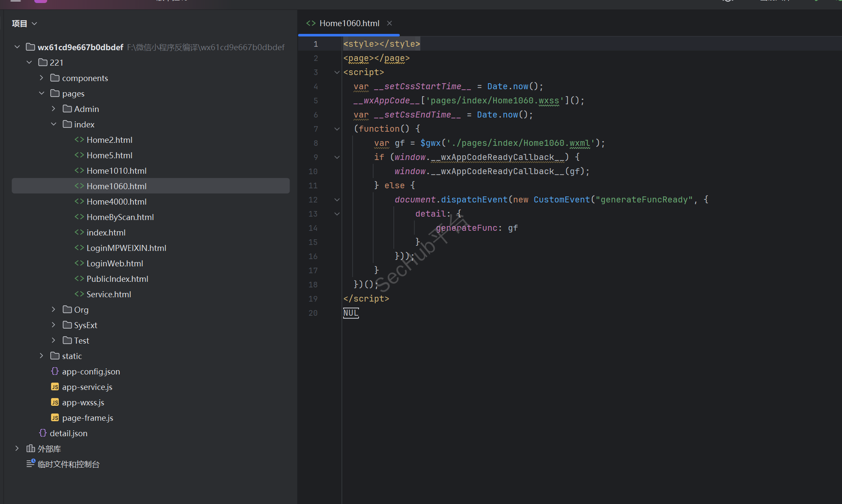842x504 pixels.
Task: Close the Home1060.html editor tab
Action: [389, 23]
